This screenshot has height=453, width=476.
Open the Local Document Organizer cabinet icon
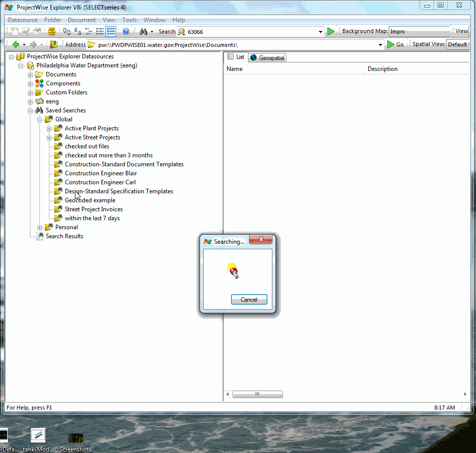click(x=52, y=31)
